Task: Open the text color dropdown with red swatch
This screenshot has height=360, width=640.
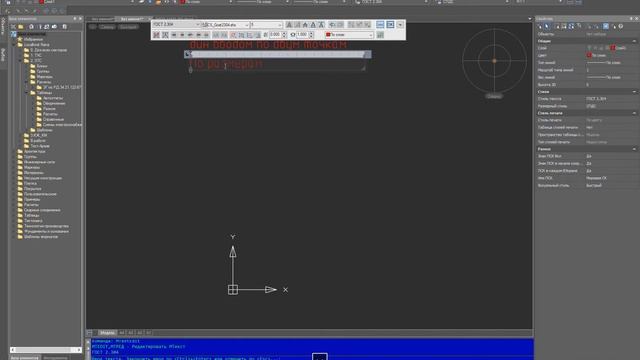Action: pyautogui.click(x=349, y=35)
